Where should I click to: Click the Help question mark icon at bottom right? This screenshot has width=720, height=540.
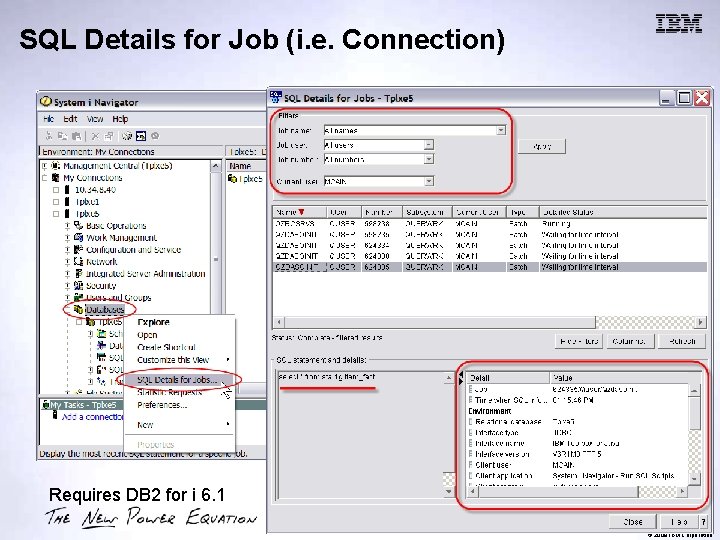(x=703, y=522)
